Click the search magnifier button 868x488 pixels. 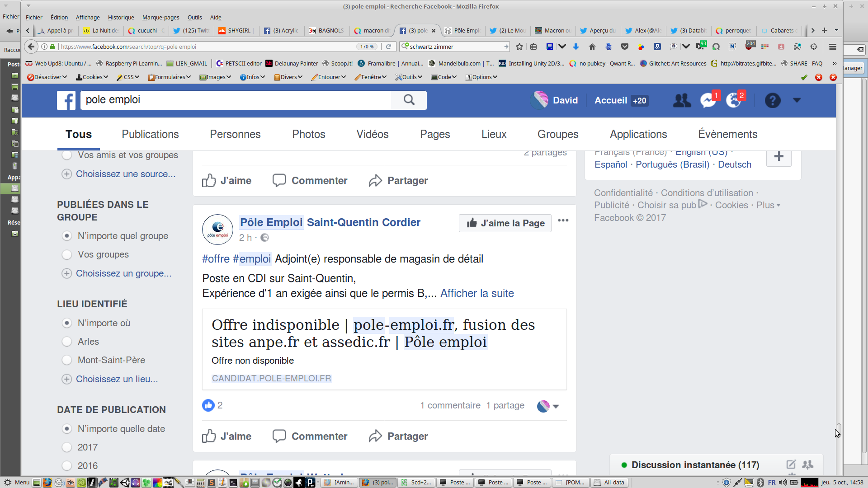(409, 100)
